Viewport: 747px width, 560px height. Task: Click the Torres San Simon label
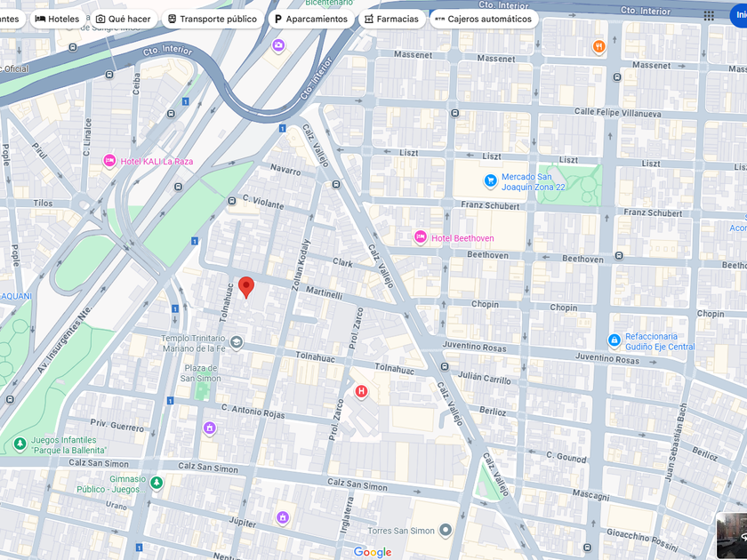pos(401,531)
